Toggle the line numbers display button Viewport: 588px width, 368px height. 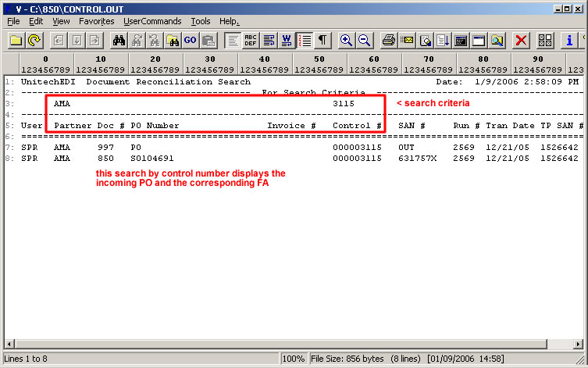click(x=305, y=40)
